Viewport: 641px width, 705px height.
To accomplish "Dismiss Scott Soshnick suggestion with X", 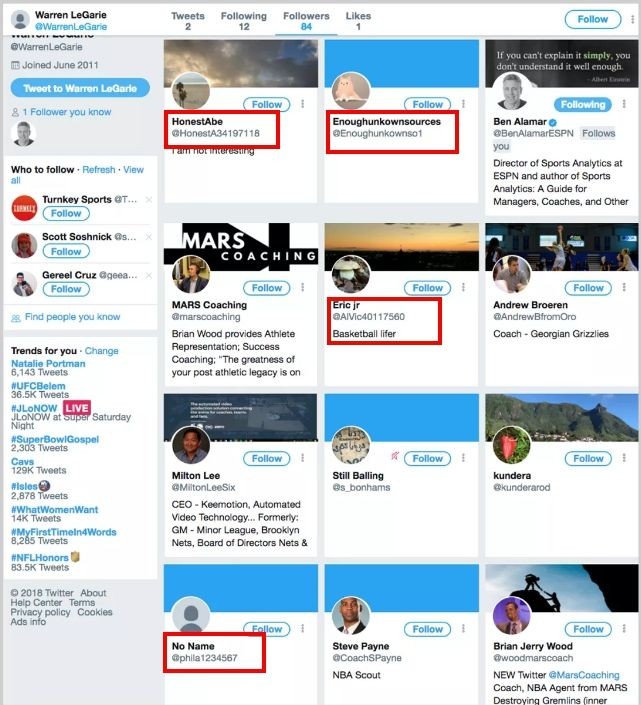I will pyautogui.click(x=149, y=236).
